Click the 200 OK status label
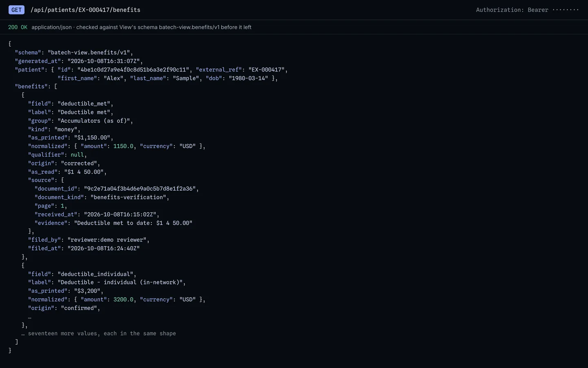 (18, 27)
